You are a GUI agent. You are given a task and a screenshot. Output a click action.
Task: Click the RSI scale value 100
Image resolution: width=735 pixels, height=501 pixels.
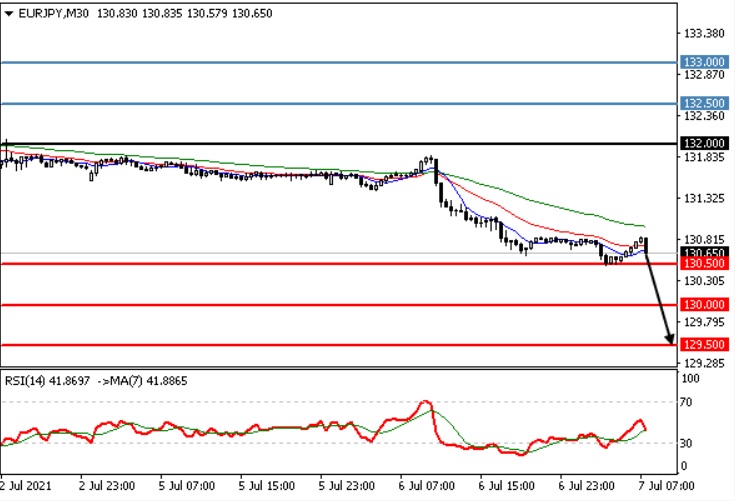(x=690, y=379)
